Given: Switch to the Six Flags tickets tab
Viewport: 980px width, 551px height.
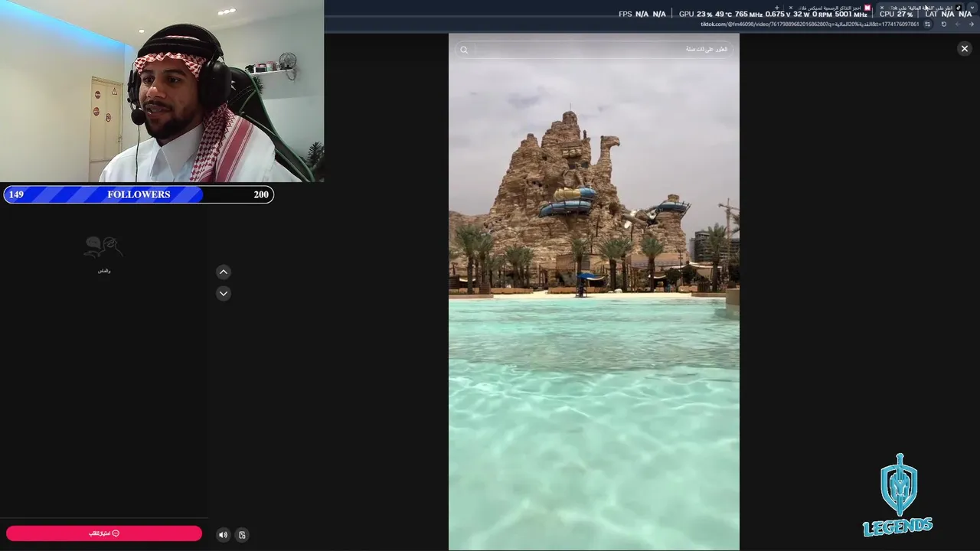Looking at the screenshot, I should (x=831, y=8).
